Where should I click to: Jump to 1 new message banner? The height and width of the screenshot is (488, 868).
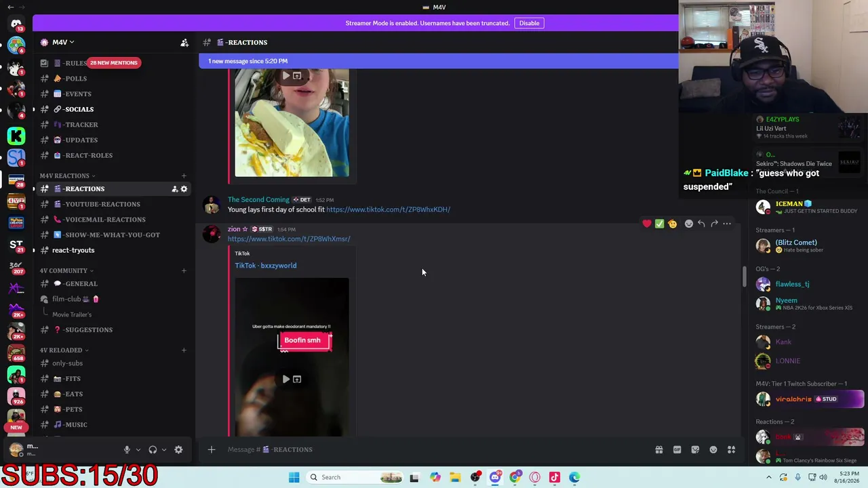point(438,61)
